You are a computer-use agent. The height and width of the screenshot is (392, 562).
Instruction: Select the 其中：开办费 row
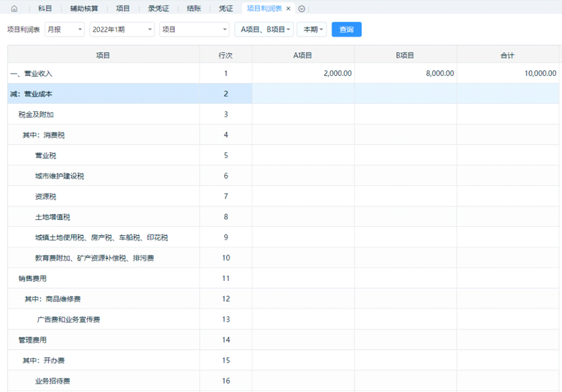tap(283, 360)
